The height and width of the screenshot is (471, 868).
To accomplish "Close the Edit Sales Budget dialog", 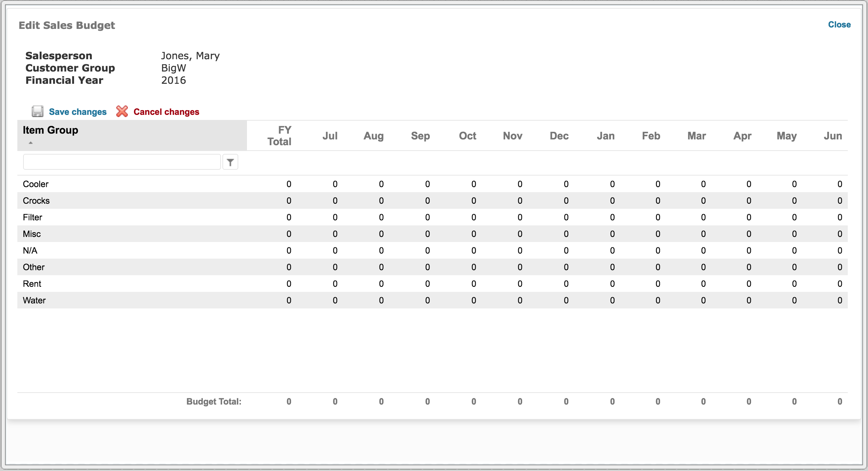I will [839, 25].
